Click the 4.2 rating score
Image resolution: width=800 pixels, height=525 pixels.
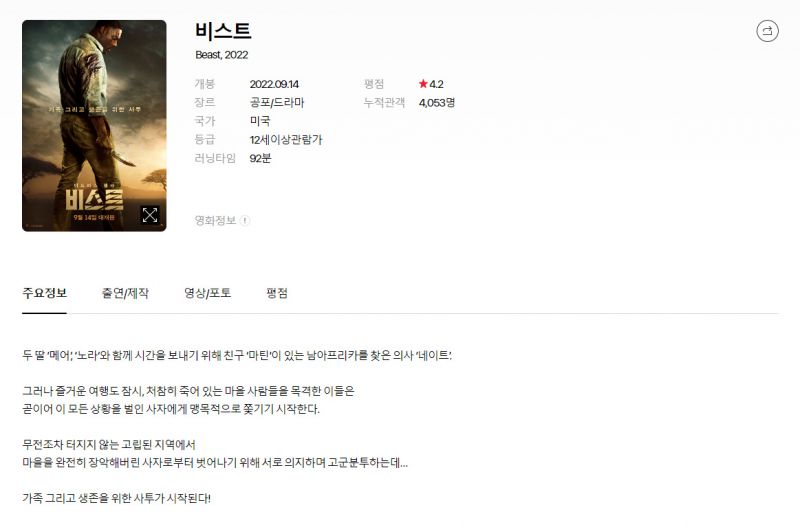[436, 84]
